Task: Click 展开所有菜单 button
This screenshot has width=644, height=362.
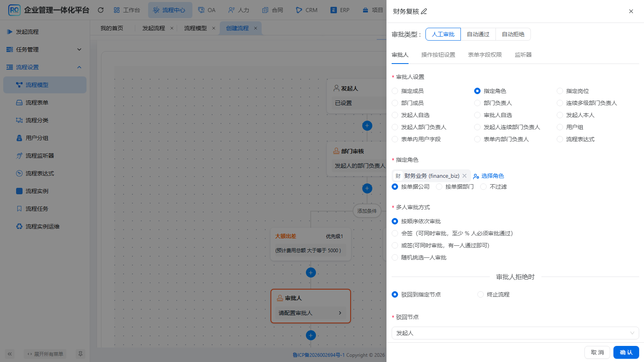Action: pyautogui.click(x=45, y=354)
